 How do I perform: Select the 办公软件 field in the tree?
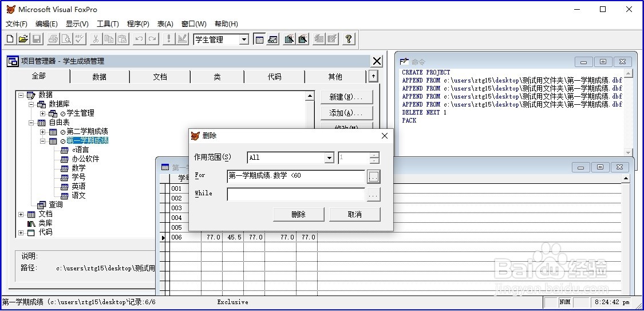(85, 159)
